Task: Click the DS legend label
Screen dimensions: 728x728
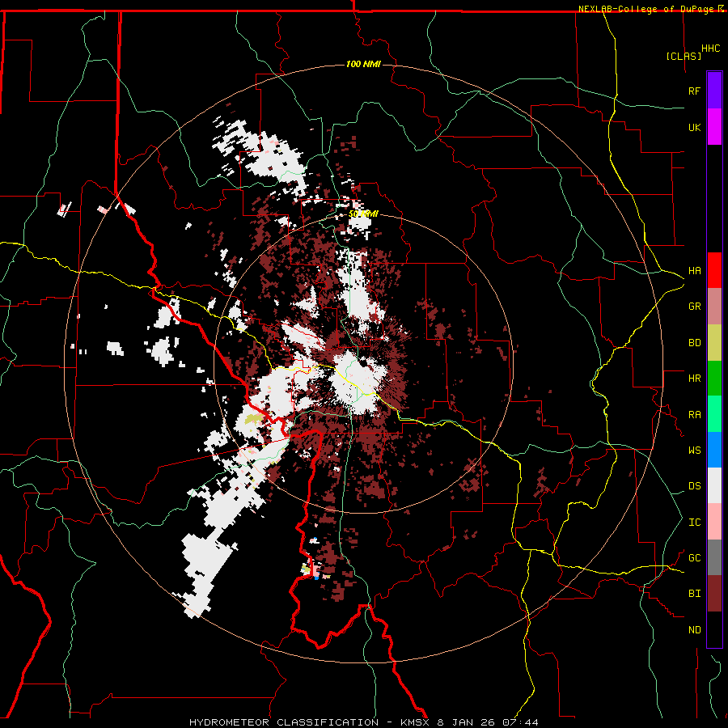Action: (x=694, y=486)
